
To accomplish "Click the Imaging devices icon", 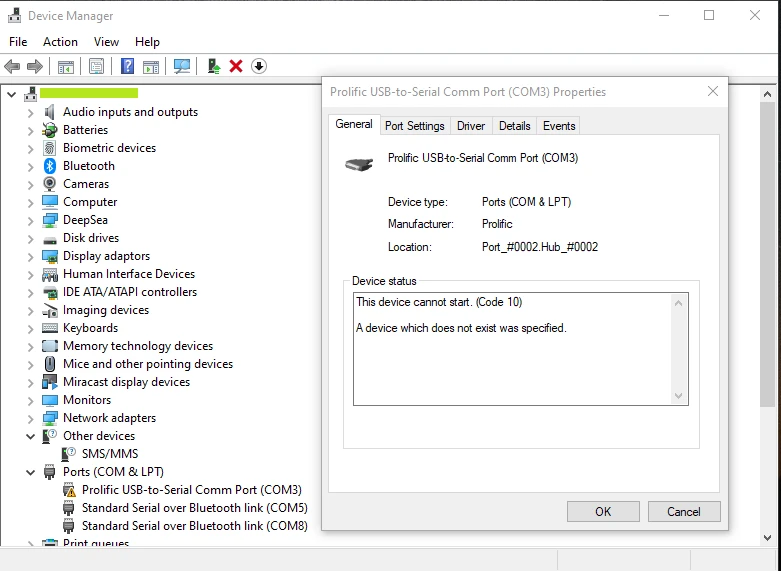I will (50, 310).
